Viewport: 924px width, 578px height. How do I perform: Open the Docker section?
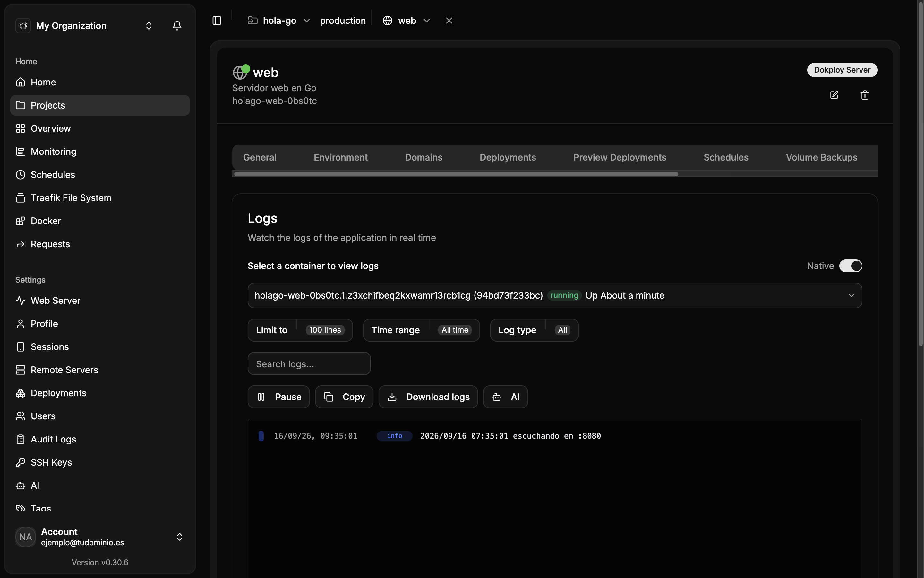pyautogui.click(x=100, y=221)
